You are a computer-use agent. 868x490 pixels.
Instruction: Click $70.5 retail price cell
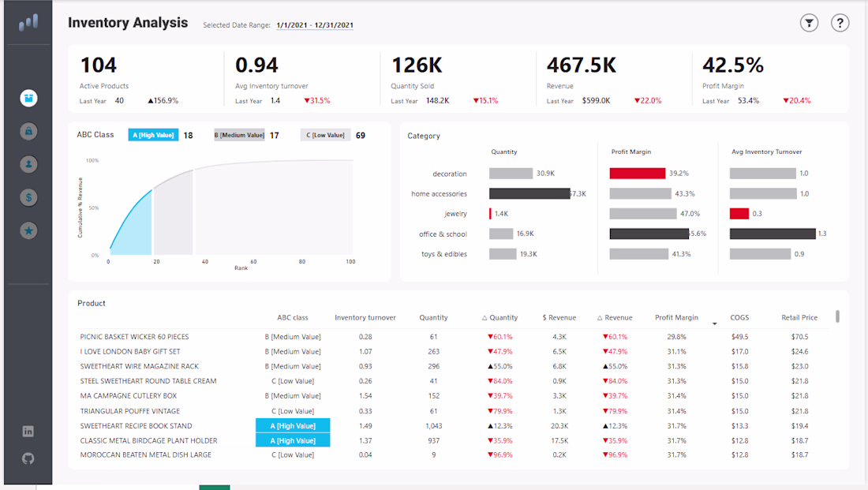click(x=799, y=337)
